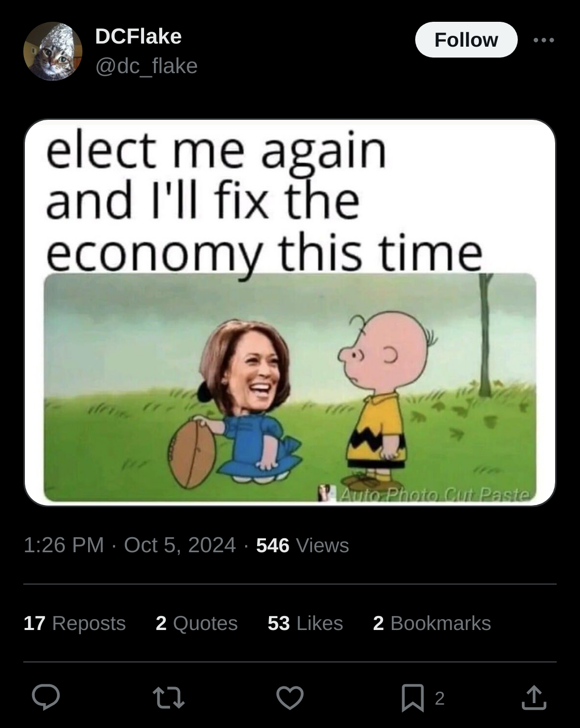
Task: Open the reply comment icon
Action: pos(46,697)
